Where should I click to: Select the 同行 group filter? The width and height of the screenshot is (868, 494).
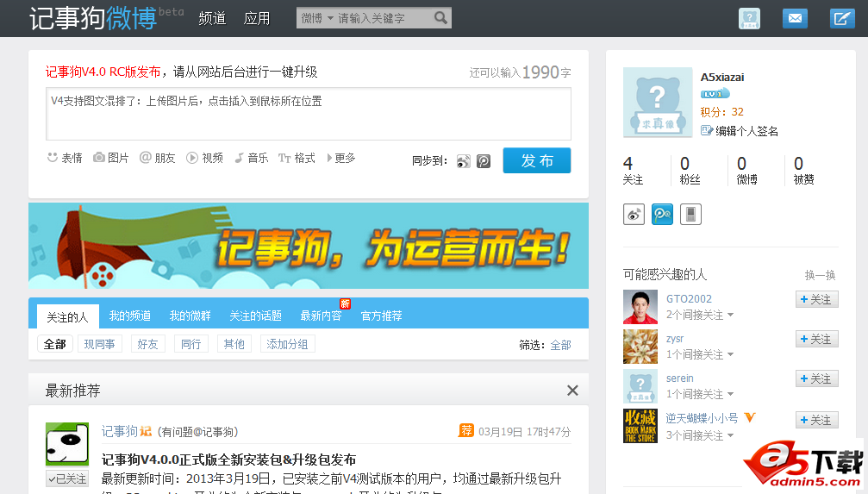(191, 344)
